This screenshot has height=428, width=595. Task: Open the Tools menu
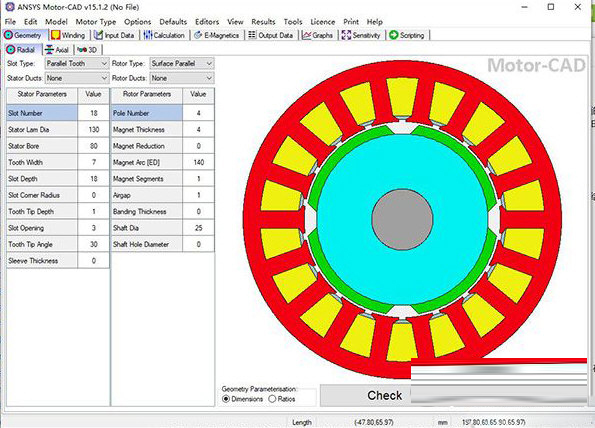coord(293,22)
